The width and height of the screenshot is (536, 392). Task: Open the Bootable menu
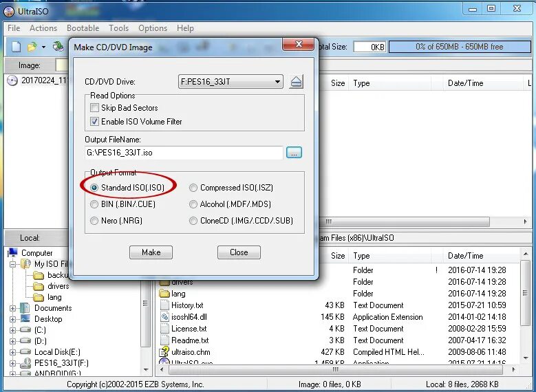[x=83, y=28]
